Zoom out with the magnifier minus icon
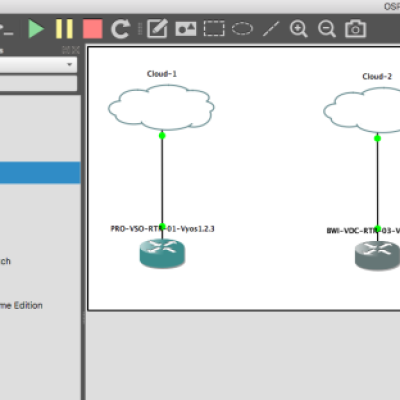This screenshot has height=400, width=400. (x=327, y=29)
